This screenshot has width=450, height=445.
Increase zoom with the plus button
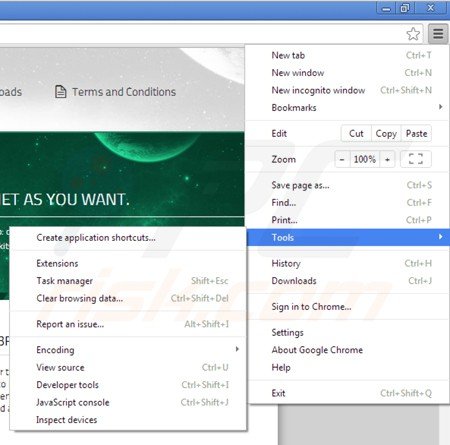[x=387, y=159]
